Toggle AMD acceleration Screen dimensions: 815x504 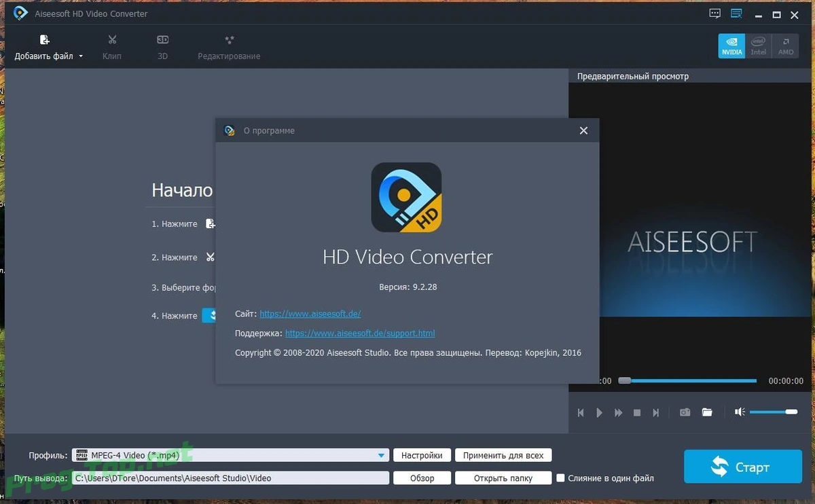(786, 46)
